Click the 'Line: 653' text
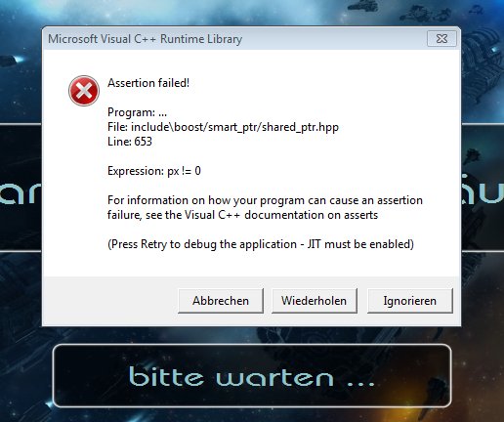Screen dimensions: 504x422 [130, 142]
